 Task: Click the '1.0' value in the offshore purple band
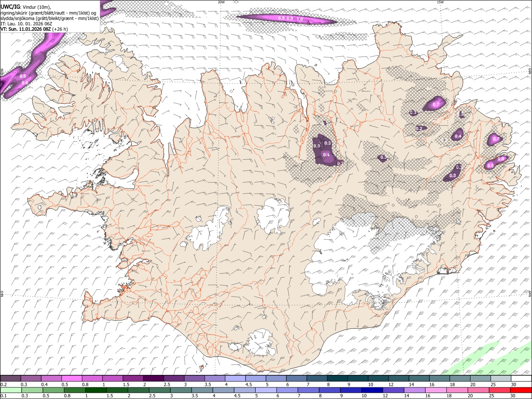[x=300, y=19]
